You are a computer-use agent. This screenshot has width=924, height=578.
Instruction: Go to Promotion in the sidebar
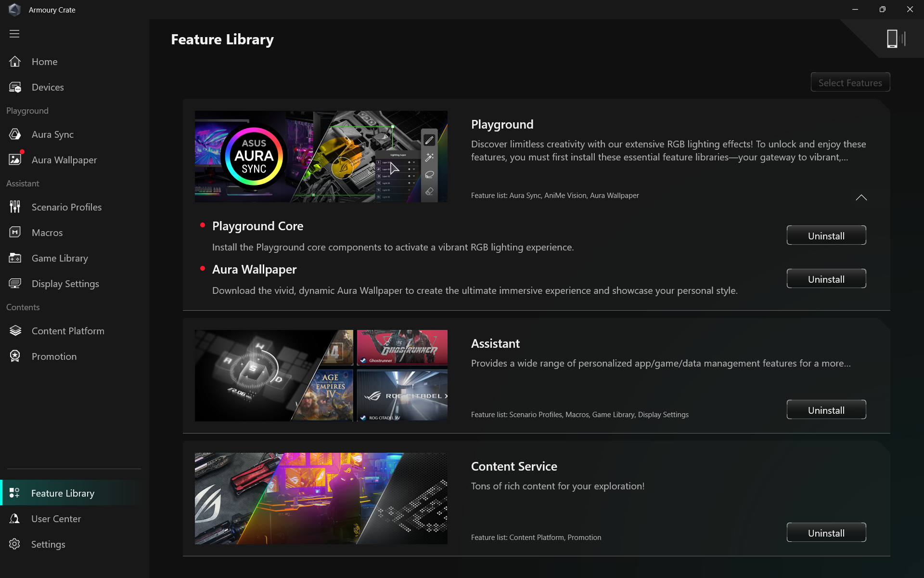pos(75,356)
